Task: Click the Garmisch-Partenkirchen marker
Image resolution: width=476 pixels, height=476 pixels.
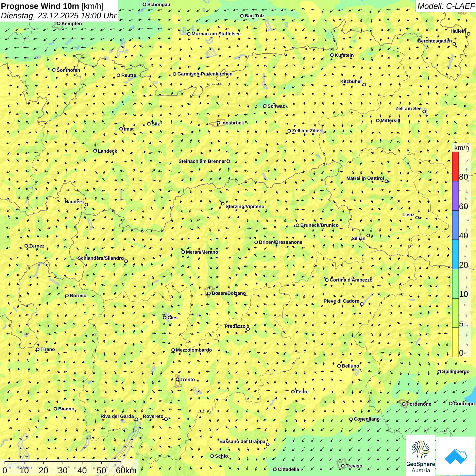Action: [174, 74]
